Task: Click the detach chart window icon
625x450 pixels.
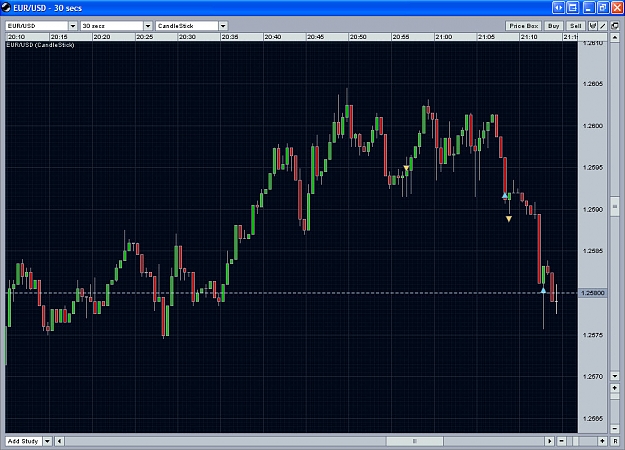Action: coord(615,26)
